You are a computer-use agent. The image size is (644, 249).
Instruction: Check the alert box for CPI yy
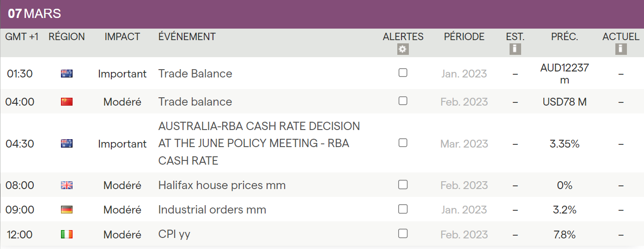click(x=403, y=234)
